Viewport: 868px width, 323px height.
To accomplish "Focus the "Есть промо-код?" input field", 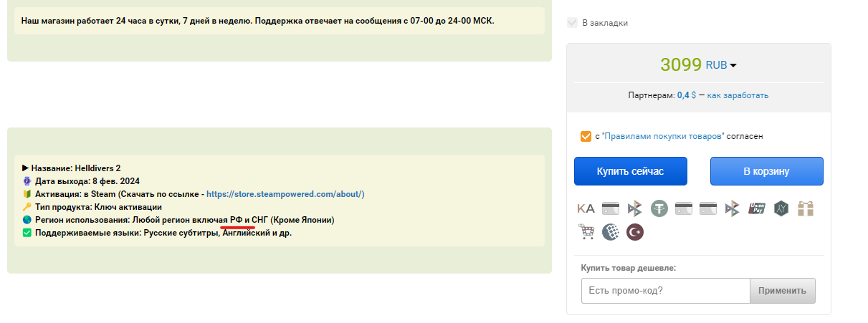I will pos(665,291).
